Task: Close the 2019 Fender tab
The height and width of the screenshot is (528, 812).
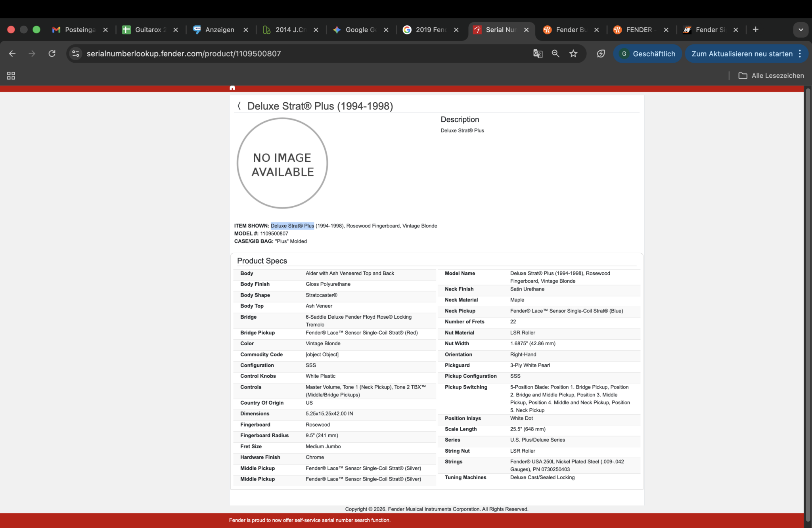Action: [456, 30]
